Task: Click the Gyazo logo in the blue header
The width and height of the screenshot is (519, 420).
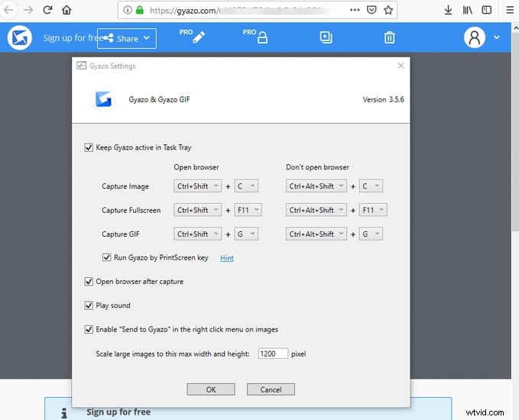Action: coord(20,37)
